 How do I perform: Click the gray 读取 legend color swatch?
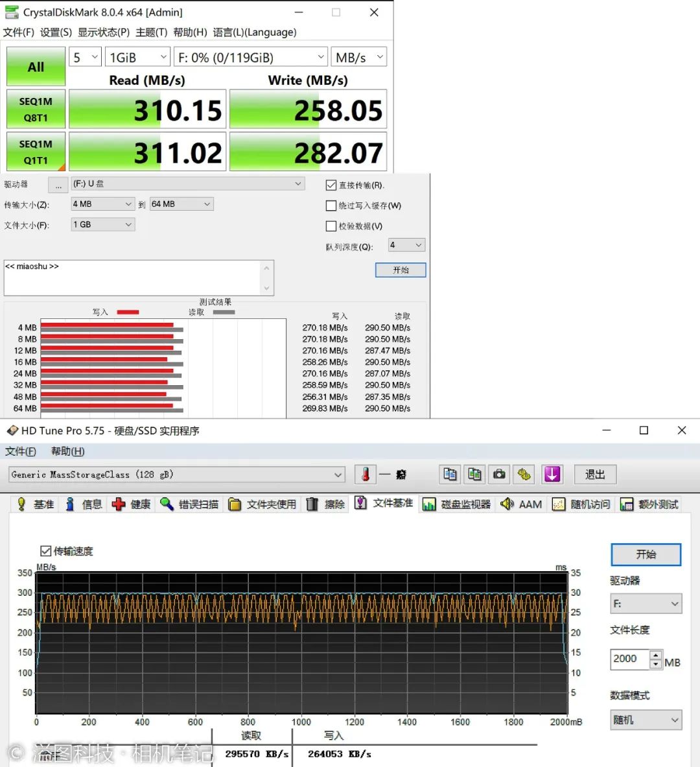224,312
